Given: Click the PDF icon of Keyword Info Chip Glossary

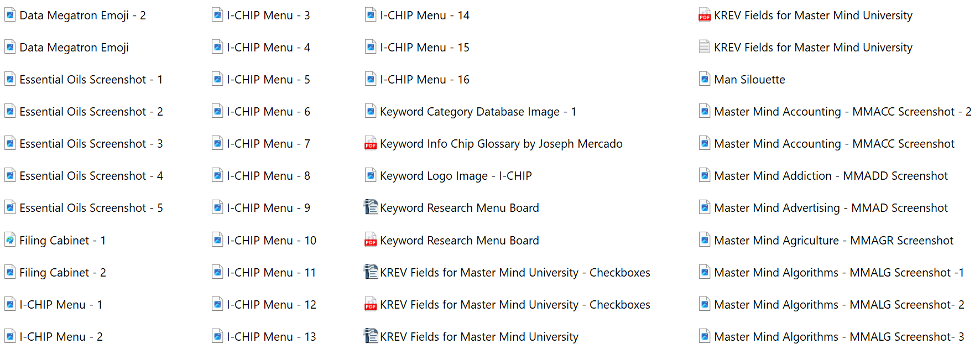Looking at the screenshot, I should [370, 144].
